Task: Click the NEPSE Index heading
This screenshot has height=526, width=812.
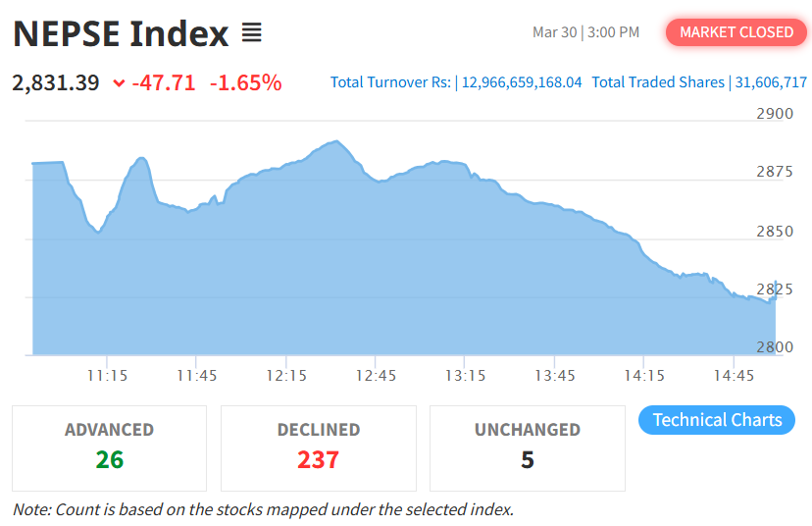Action: [121, 33]
